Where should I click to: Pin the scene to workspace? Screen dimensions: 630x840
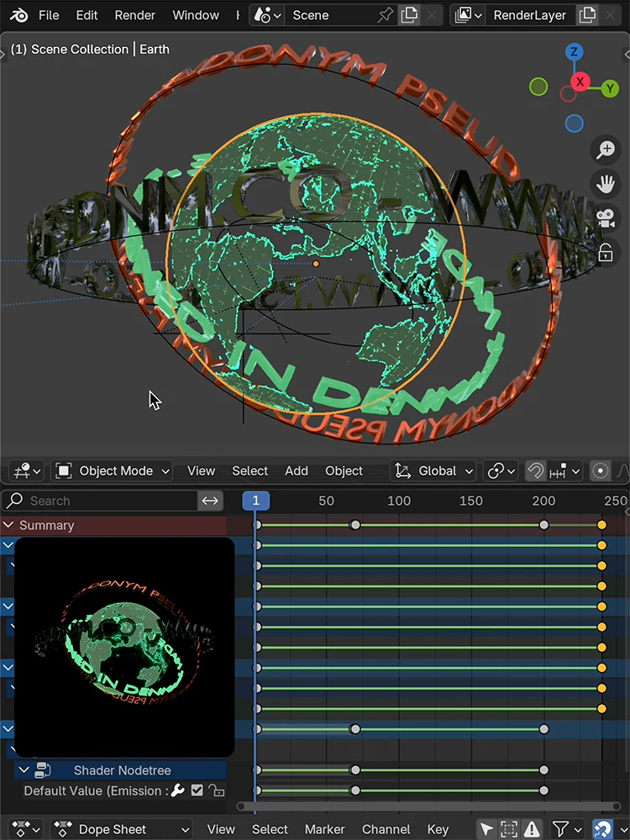[x=385, y=15]
